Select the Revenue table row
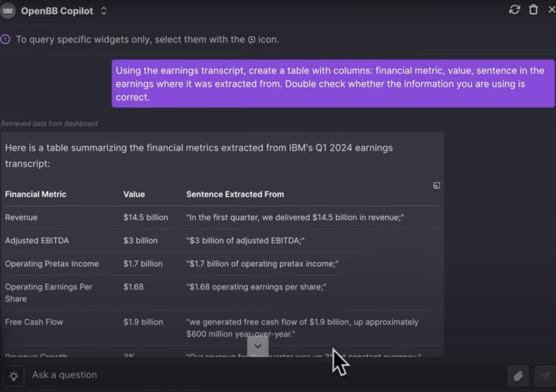The image size is (556, 392). click(222, 217)
